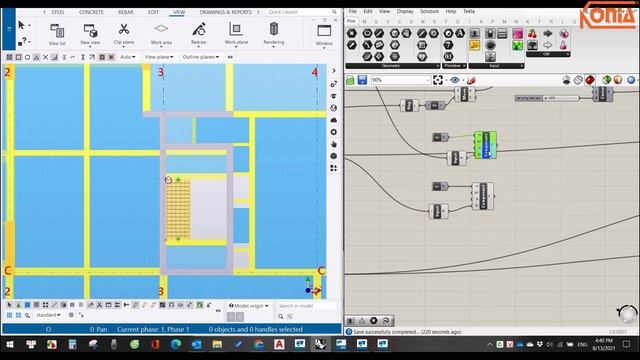Open the DRAWINGS & REPORTS tab
640x360 pixels.
click(x=225, y=12)
